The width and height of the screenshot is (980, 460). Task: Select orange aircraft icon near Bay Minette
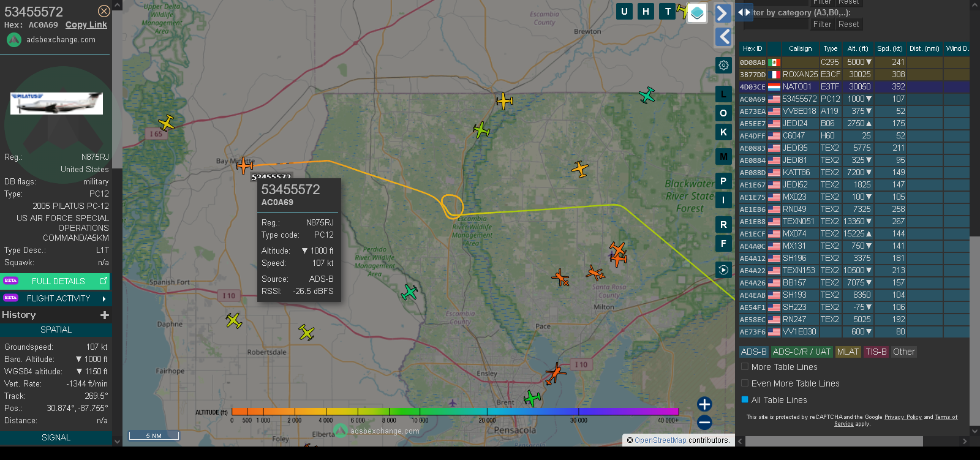pos(244,165)
